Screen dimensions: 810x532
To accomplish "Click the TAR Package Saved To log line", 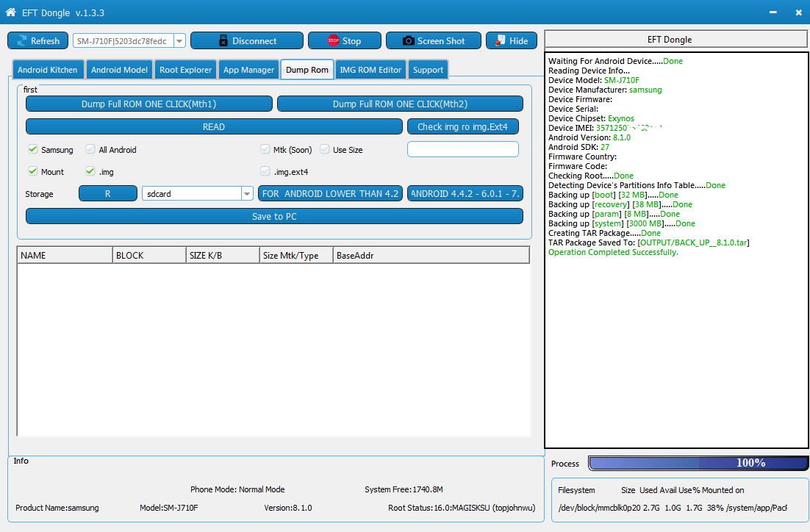I will point(649,242).
